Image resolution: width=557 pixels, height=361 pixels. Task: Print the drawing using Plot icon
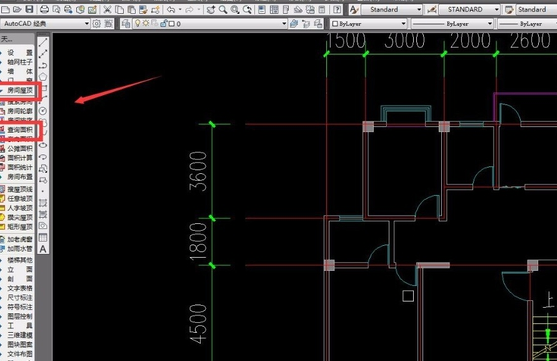pyautogui.click(x=44, y=10)
